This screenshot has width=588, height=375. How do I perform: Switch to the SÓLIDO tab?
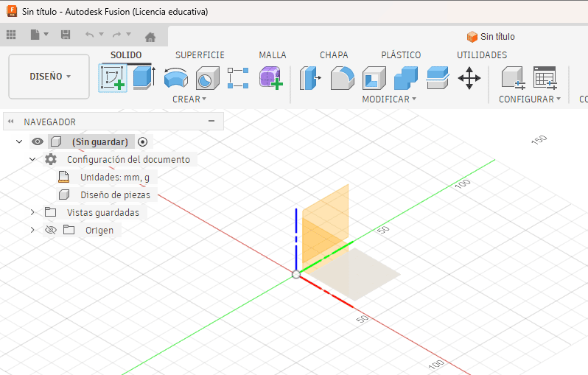pyautogui.click(x=126, y=55)
